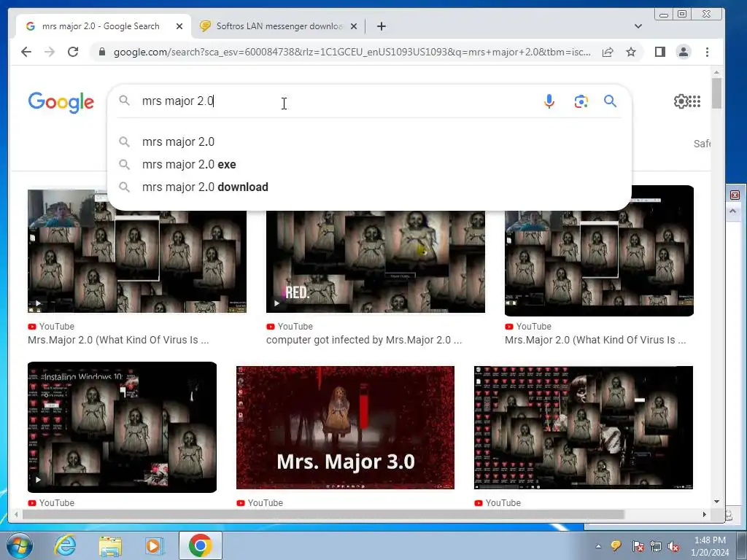Open Chrome's three-dot menu
This screenshot has width=747, height=560.
(707, 52)
